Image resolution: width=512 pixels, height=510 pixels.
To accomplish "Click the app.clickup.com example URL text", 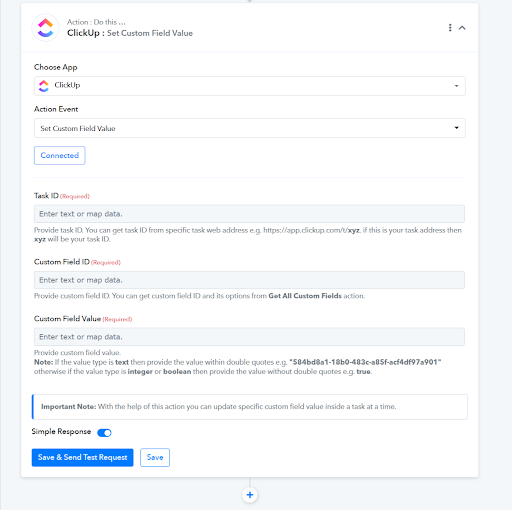I will (x=312, y=230).
